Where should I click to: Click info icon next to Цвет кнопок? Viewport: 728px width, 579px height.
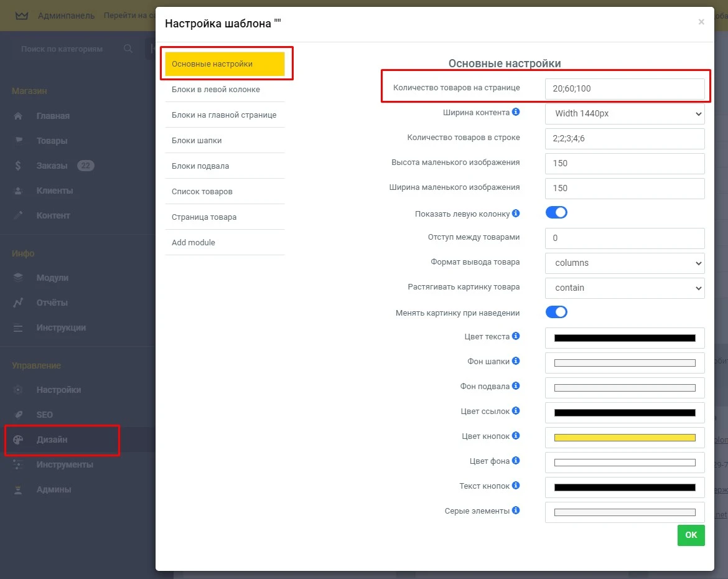516,436
